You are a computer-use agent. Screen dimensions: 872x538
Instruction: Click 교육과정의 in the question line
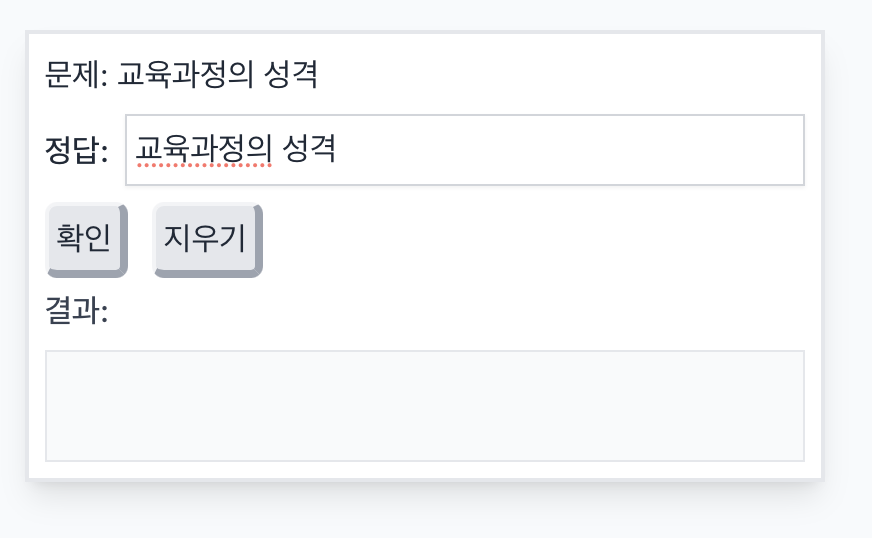tap(186, 74)
